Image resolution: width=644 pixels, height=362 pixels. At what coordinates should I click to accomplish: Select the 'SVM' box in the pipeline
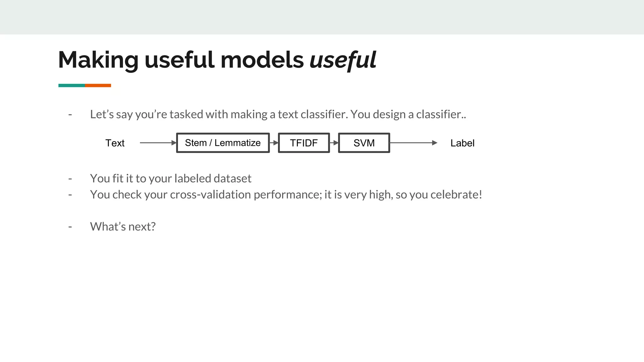coord(364,143)
